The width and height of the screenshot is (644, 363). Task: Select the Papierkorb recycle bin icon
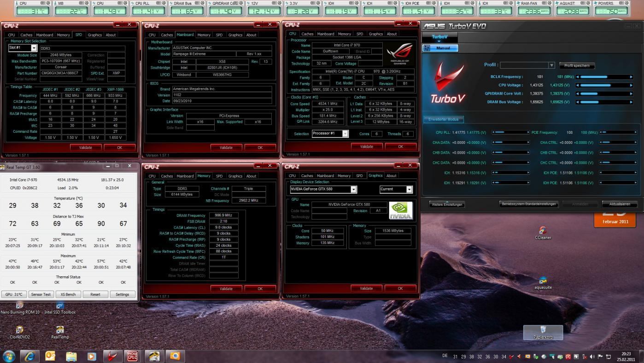543,333
